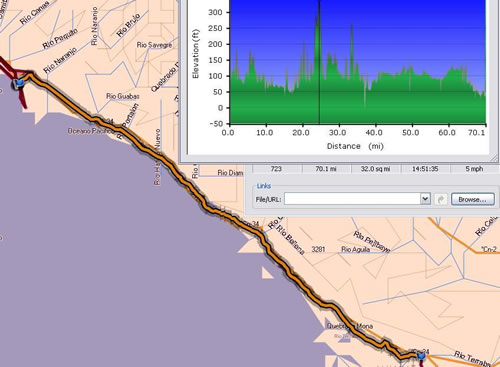Open the File/URL dropdown arrow
The image size is (500, 367).
coord(425,199)
